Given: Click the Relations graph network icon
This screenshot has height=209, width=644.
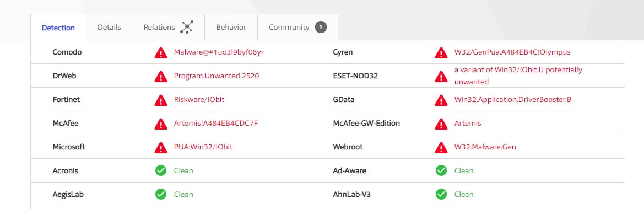Looking at the screenshot, I should click(187, 27).
